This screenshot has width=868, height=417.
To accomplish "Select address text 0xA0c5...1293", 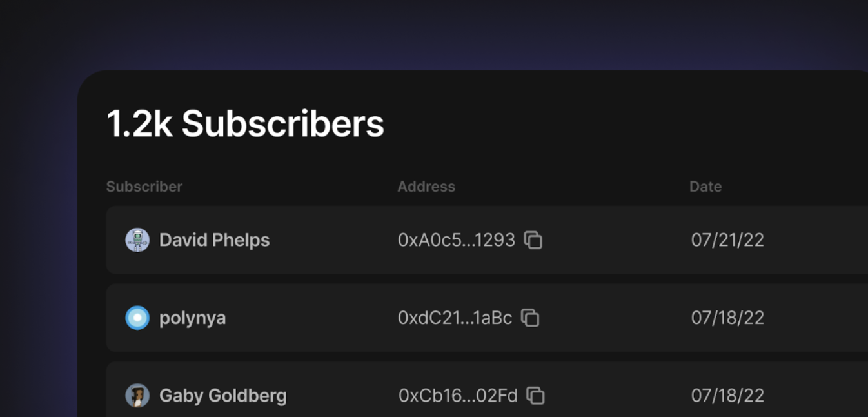I will pyautogui.click(x=457, y=240).
